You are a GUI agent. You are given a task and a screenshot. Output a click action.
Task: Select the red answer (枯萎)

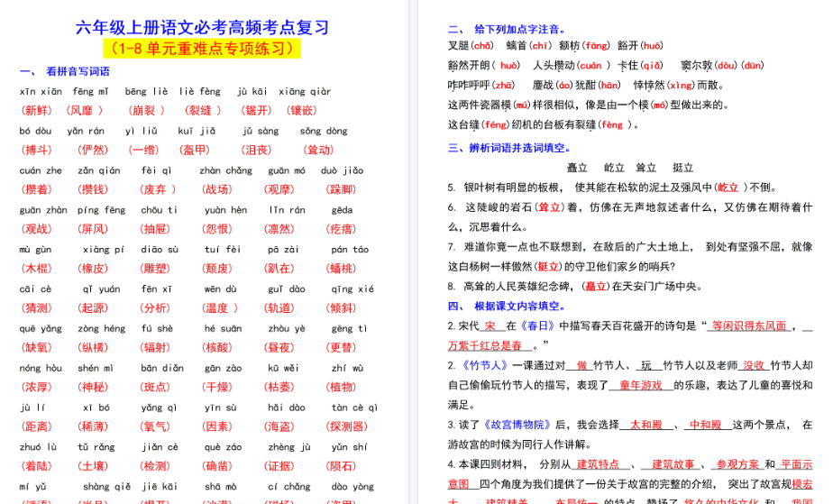pos(279,387)
